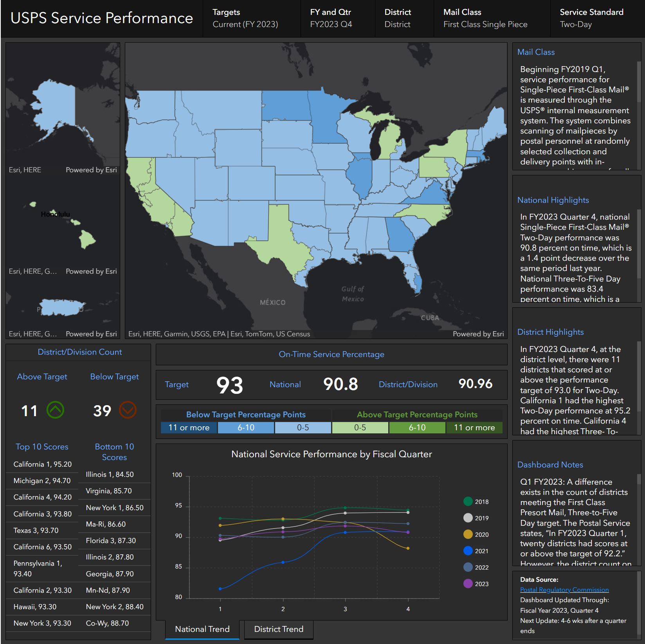Screen dimensions: 645x644
Task: Open the District selector dropdown
Action: (x=404, y=18)
